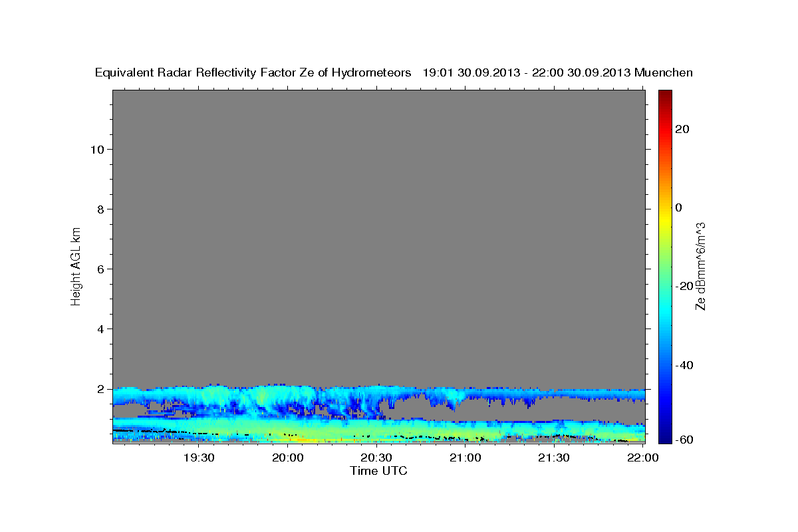Click the height tick label 10

coord(96,149)
